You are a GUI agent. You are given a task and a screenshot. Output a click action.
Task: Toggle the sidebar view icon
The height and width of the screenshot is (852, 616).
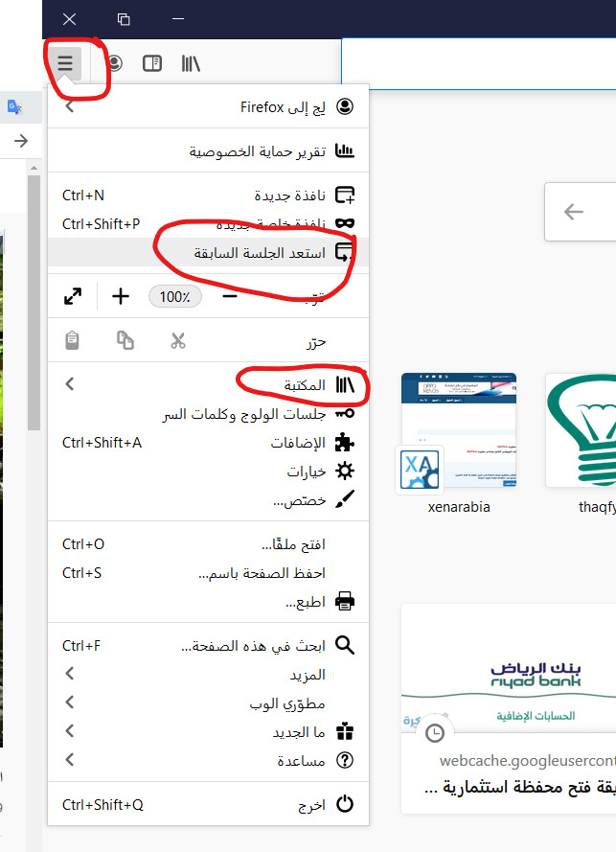(x=151, y=64)
